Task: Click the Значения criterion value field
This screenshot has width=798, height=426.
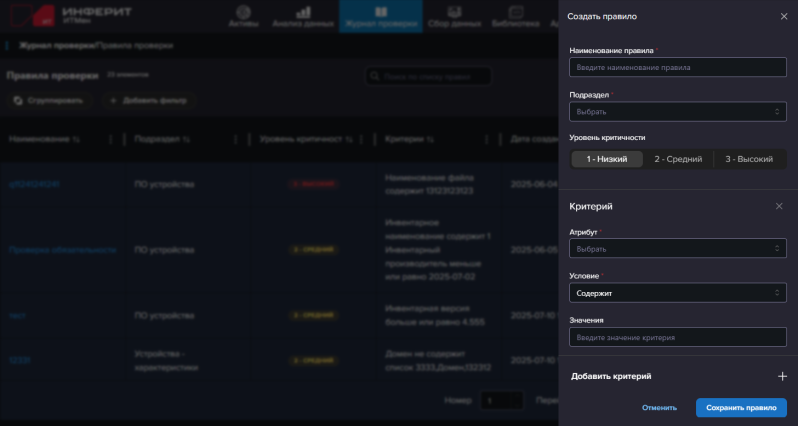Action: click(677, 338)
